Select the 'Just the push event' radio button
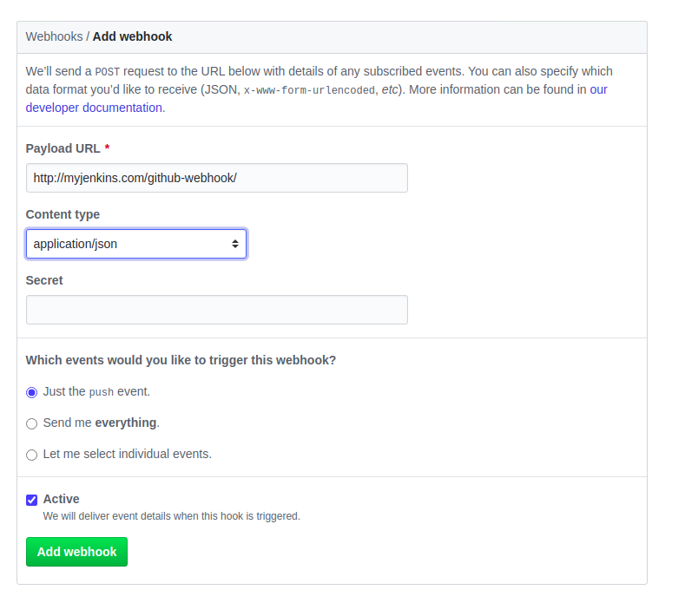 coord(32,392)
